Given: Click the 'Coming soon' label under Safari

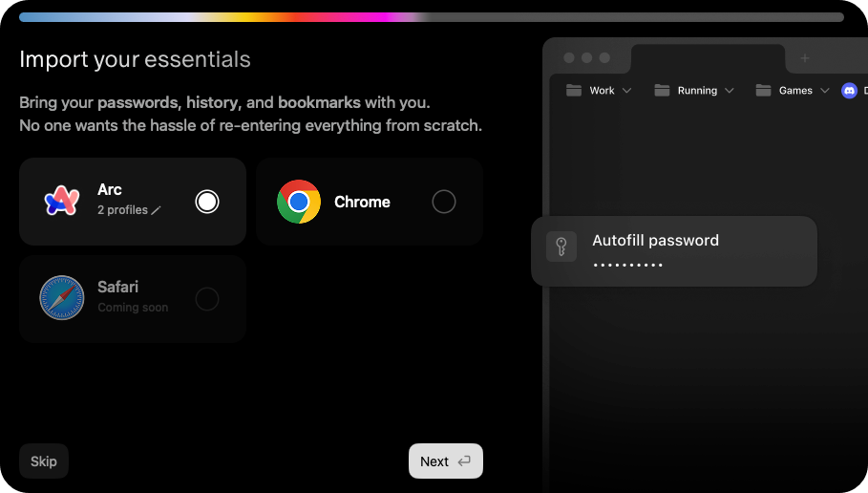Looking at the screenshot, I should point(133,308).
